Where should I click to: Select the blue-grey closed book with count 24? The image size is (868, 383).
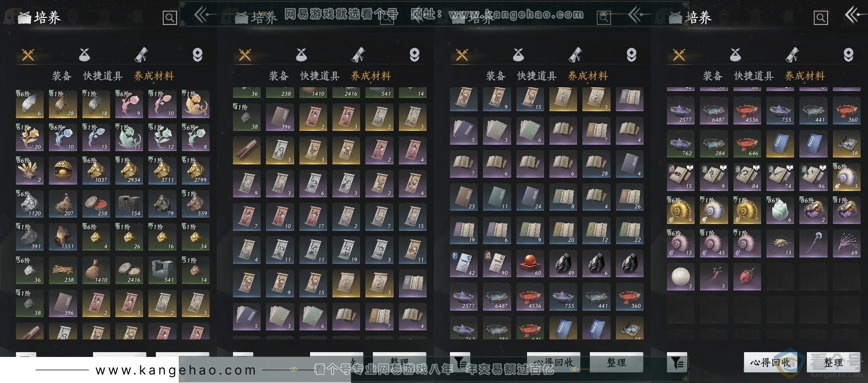click(530, 197)
